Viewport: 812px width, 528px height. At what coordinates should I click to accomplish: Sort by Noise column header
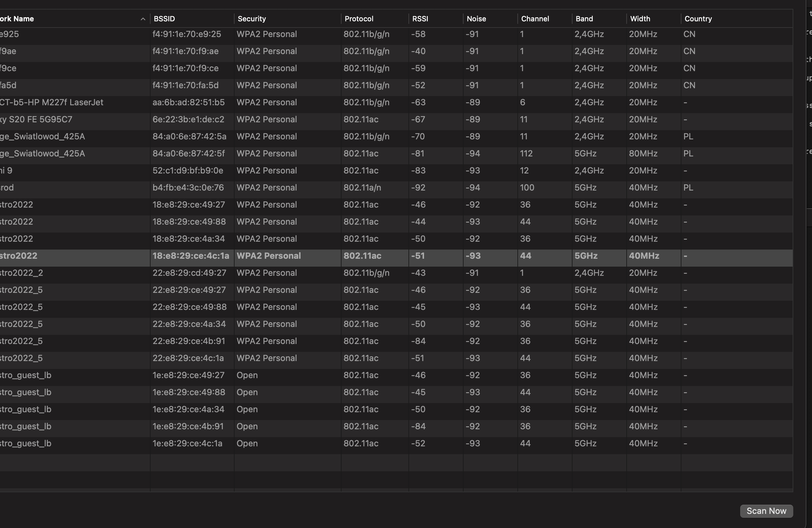tap(476, 19)
